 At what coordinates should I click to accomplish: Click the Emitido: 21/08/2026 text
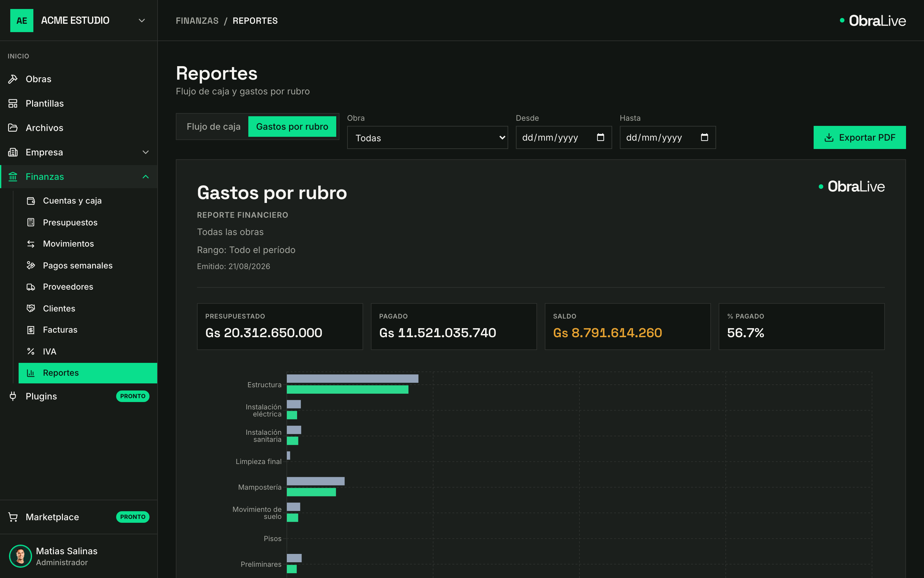pyautogui.click(x=233, y=267)
